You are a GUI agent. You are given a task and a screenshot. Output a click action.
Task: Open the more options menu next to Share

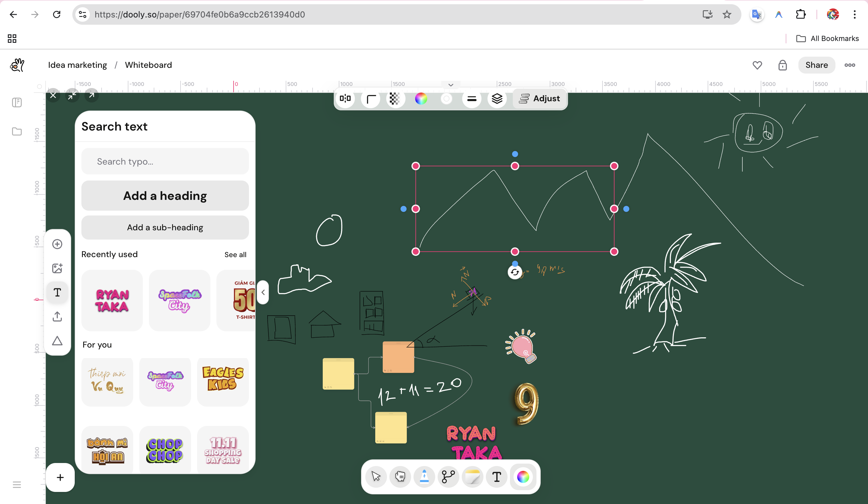850,65
